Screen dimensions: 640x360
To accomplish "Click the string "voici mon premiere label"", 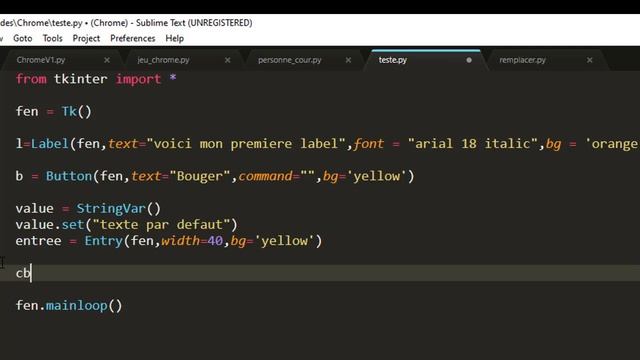I will (x=246, y=144).
